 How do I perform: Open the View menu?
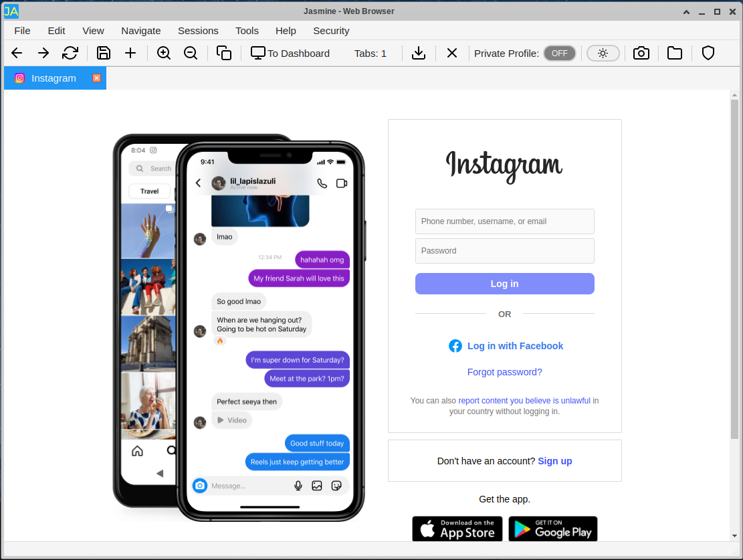click(93, 31)
